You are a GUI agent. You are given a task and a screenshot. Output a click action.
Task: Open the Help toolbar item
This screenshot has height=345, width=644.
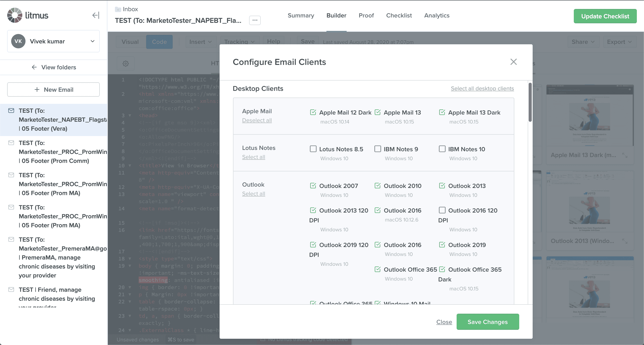click(273, 41)
